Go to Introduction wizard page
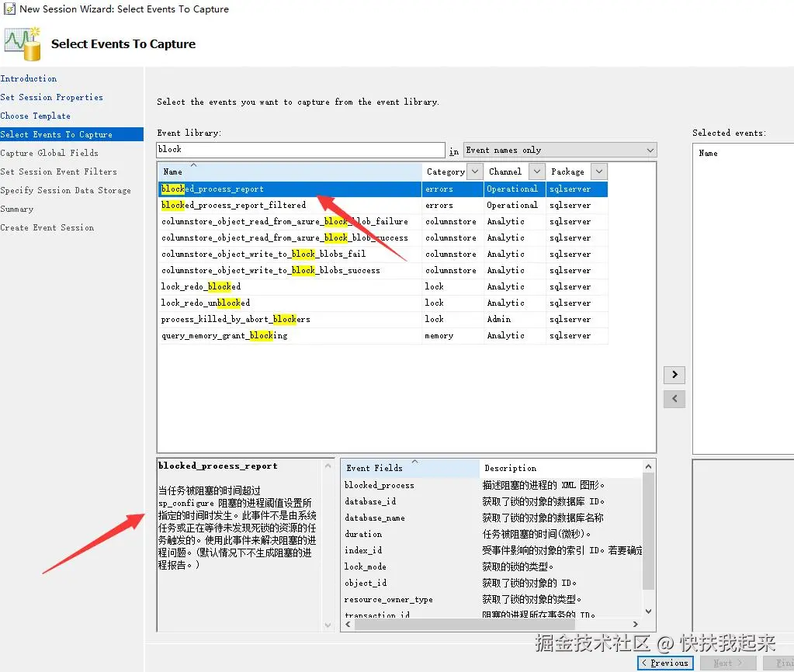Screen dimensions: 794x672 coord(29,78)
